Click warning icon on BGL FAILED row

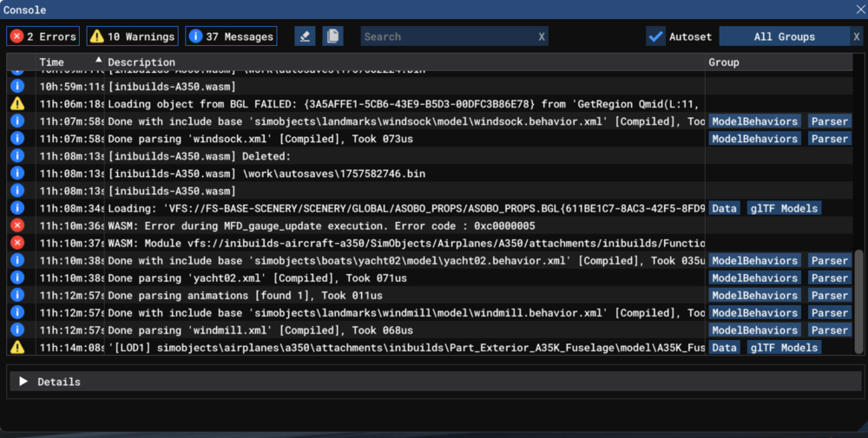point(17,103)
